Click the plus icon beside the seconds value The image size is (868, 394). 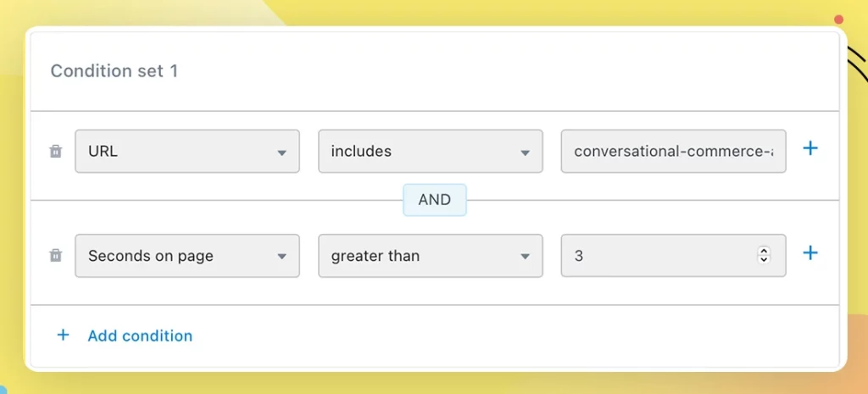(810, 252)
